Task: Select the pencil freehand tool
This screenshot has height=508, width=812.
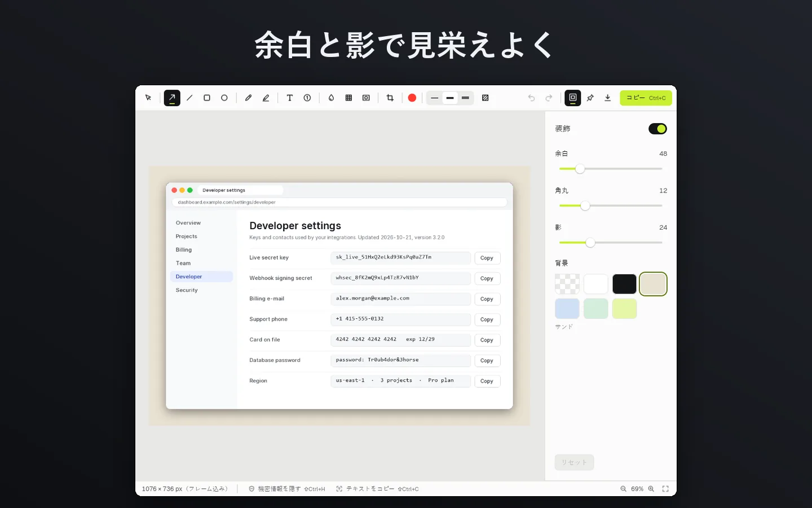Action: click(248, 98)
